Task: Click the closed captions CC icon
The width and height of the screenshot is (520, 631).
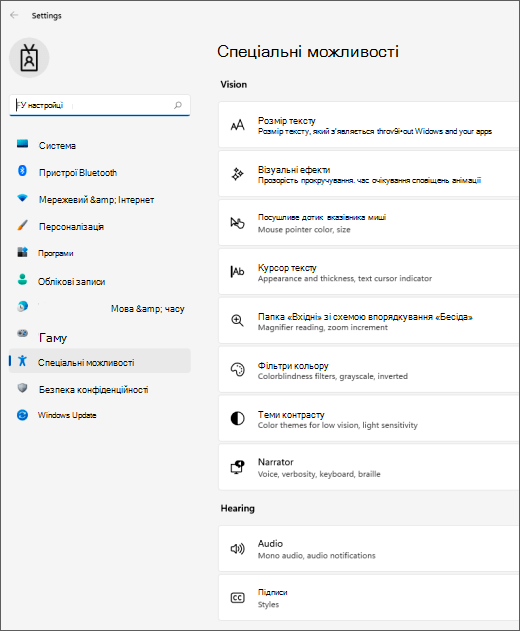Action: [x=237, y=598]
